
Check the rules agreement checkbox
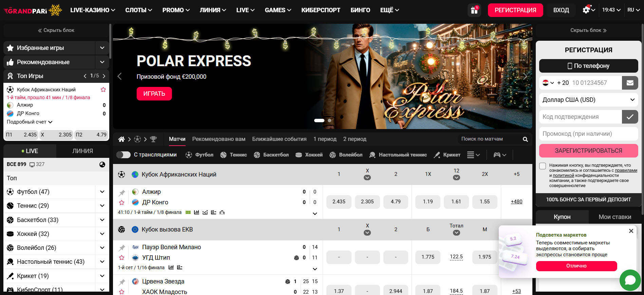[543, 166]
